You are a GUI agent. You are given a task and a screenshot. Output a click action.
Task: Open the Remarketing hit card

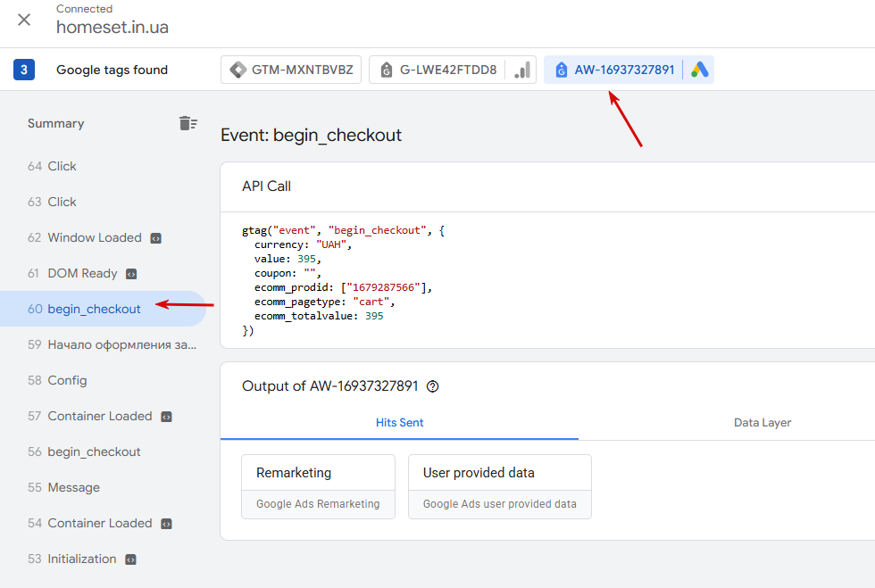tap(318, 486)
